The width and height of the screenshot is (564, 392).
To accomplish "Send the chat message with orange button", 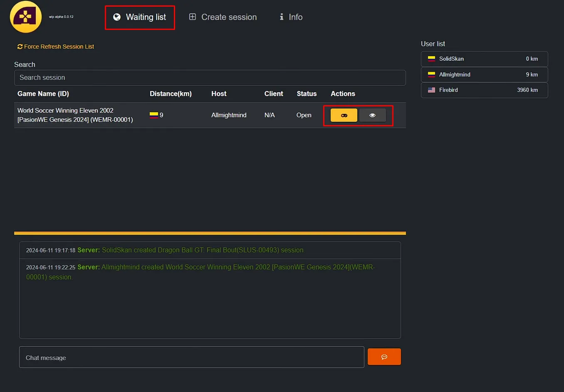I will coord(384,357).
